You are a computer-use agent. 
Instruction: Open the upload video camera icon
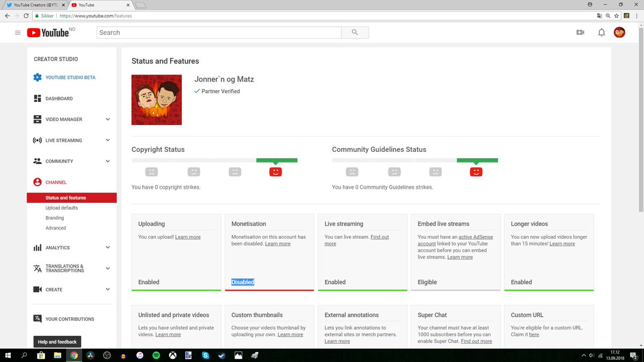click(580, 33)
